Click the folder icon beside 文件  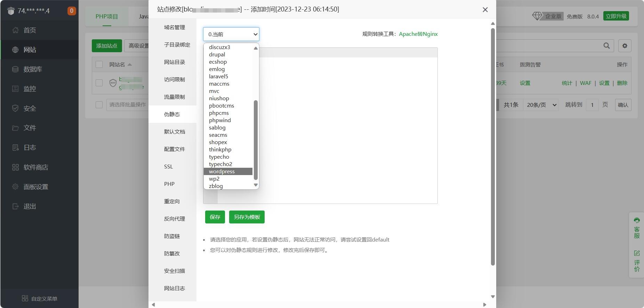click(15, 128)
